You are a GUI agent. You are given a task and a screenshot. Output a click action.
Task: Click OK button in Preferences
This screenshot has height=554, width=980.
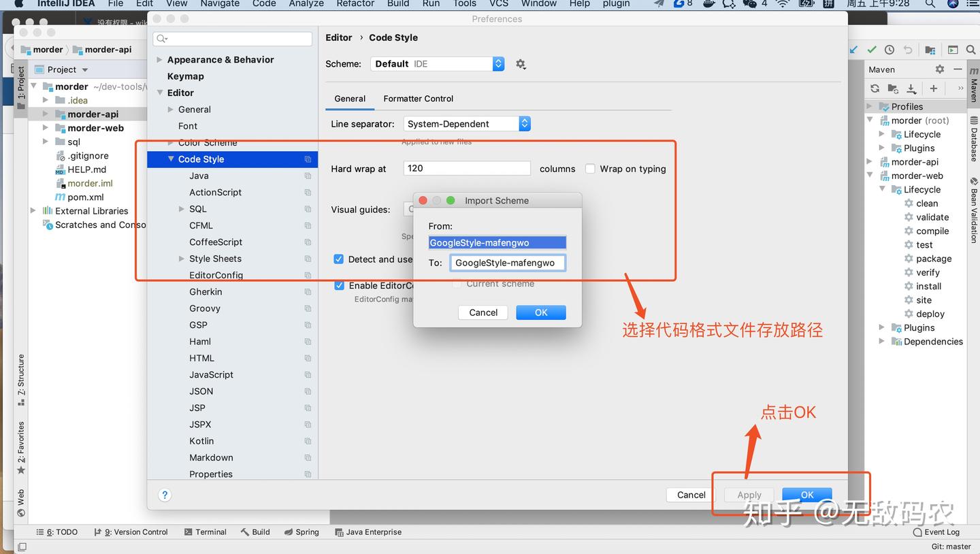click(x=807, y=495)
